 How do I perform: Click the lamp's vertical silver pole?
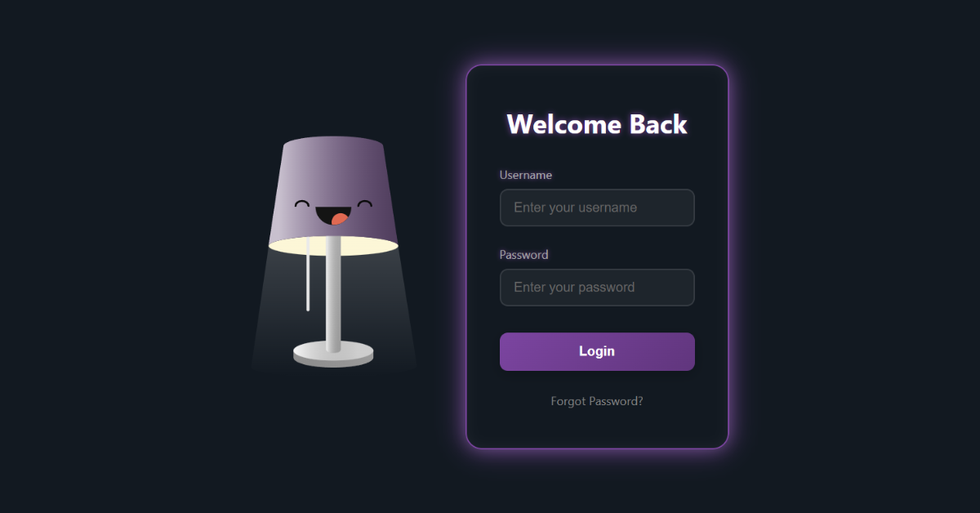(x=333, y=294)
